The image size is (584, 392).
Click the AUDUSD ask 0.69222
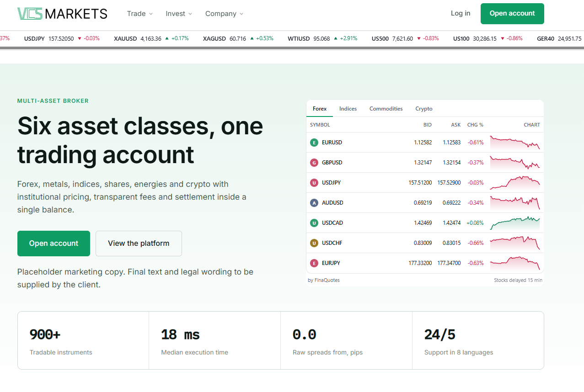pos(452,203)
